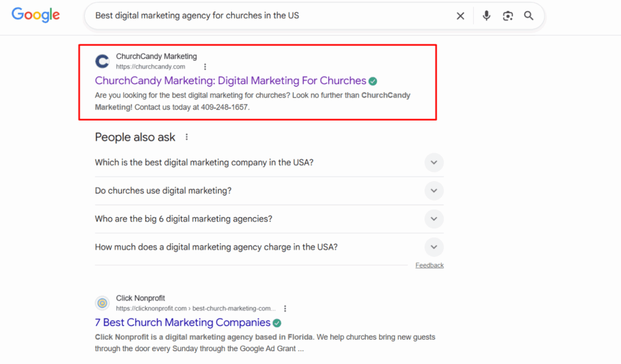
Task: Clear the search query with X icon
Action: [460, 16]
